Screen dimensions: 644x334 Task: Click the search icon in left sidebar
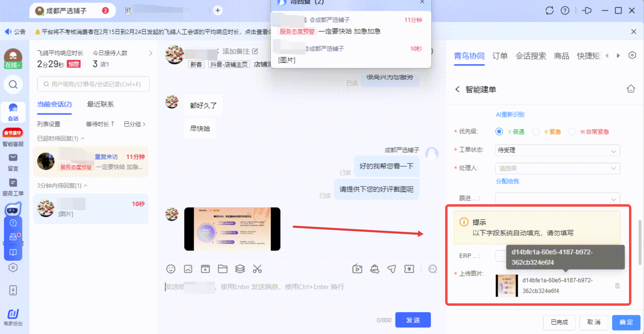(x=13, y=85)
